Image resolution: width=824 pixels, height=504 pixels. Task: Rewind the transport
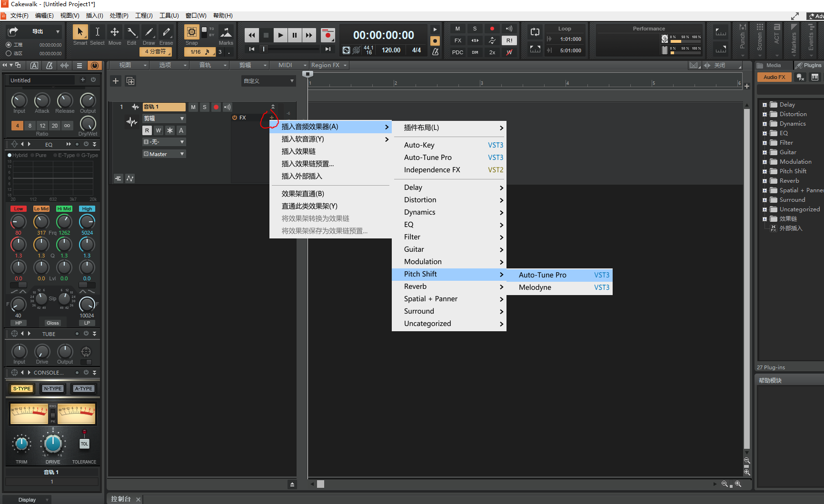coord(252,35)
